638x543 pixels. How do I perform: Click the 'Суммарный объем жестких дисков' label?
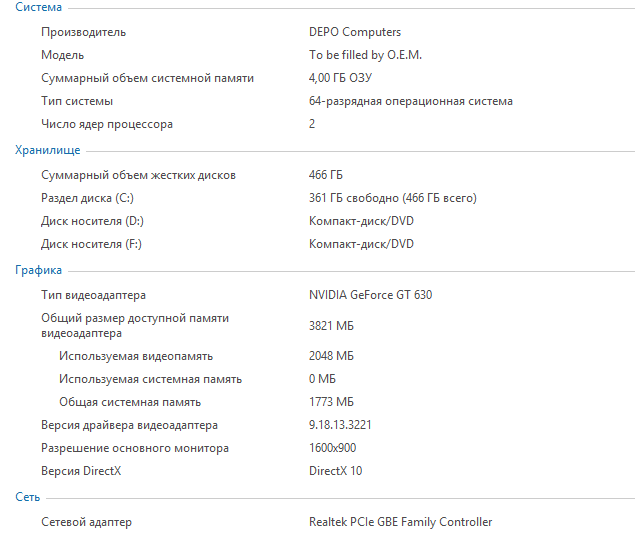138,175
